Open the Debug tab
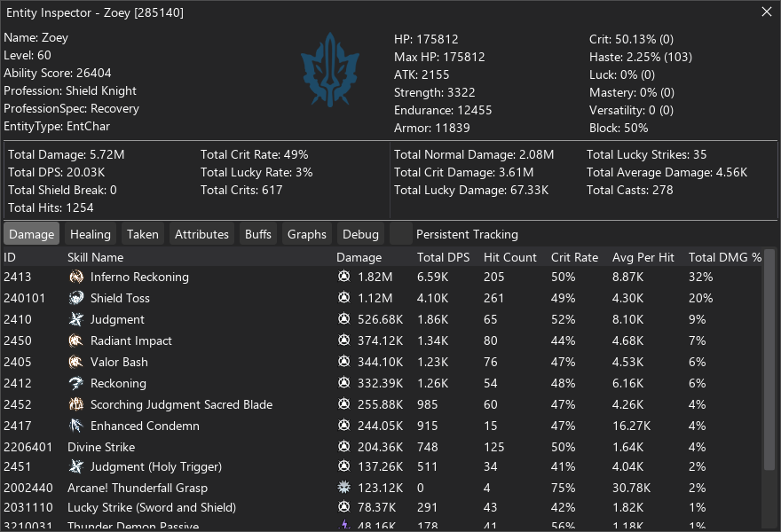This screenshot has height=532, width=781. point(360,234)
